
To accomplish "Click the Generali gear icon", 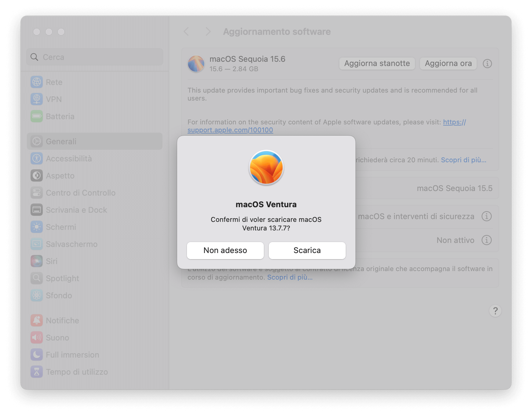I will tap(37, 141).
